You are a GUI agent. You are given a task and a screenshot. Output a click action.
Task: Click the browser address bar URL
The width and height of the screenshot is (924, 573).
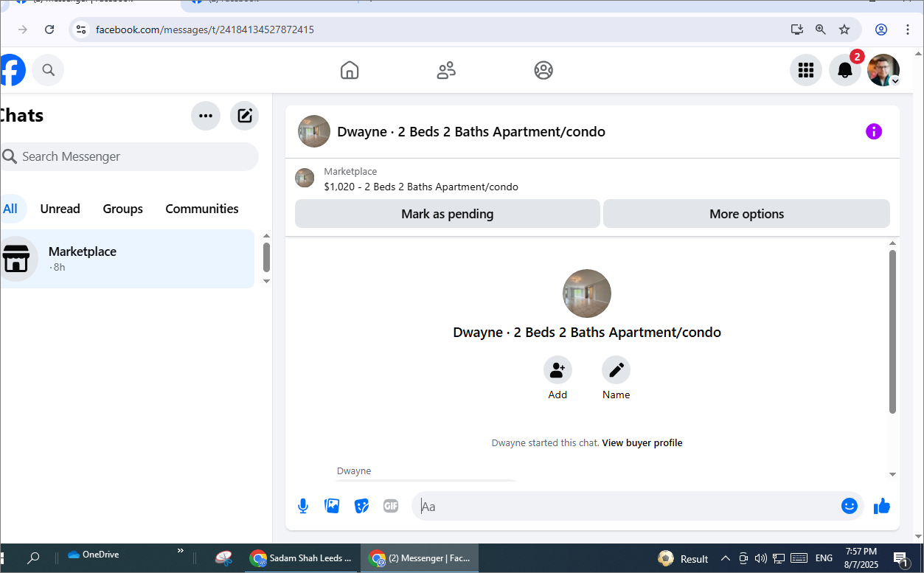click(205, 30)
